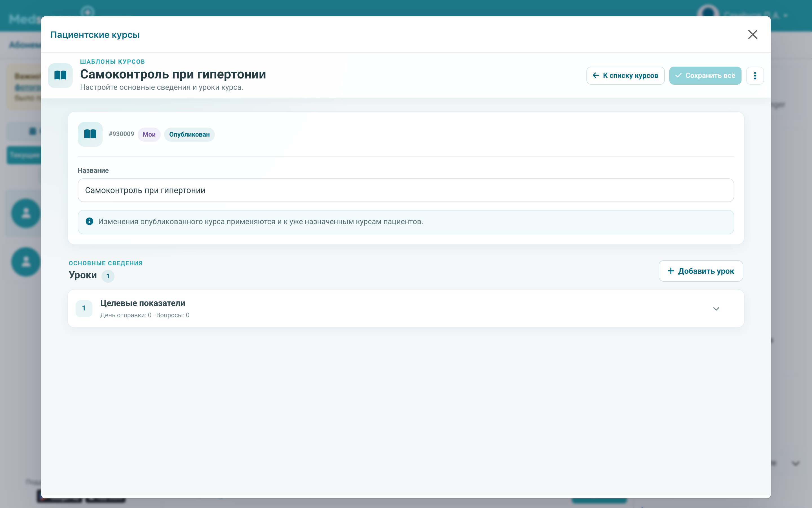Close the Пациентские курсы dialog

tap(753, 34)
